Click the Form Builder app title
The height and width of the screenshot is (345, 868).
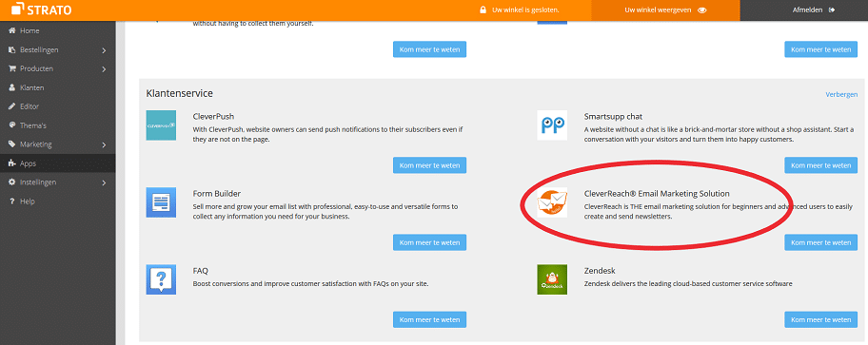217,194
